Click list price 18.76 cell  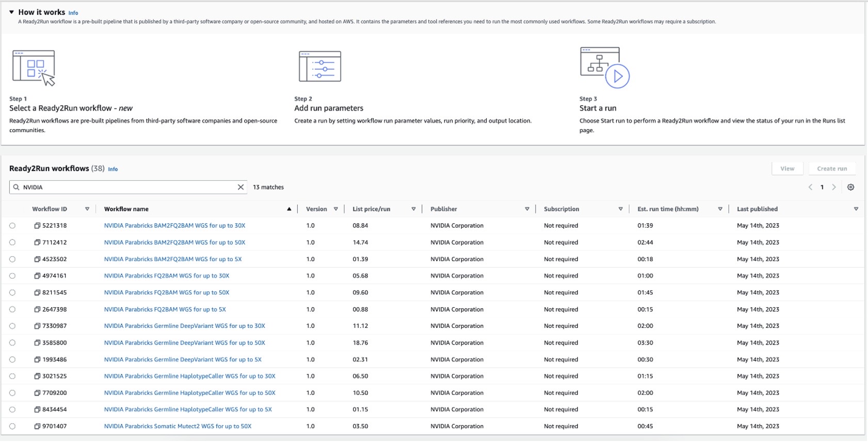360,343
